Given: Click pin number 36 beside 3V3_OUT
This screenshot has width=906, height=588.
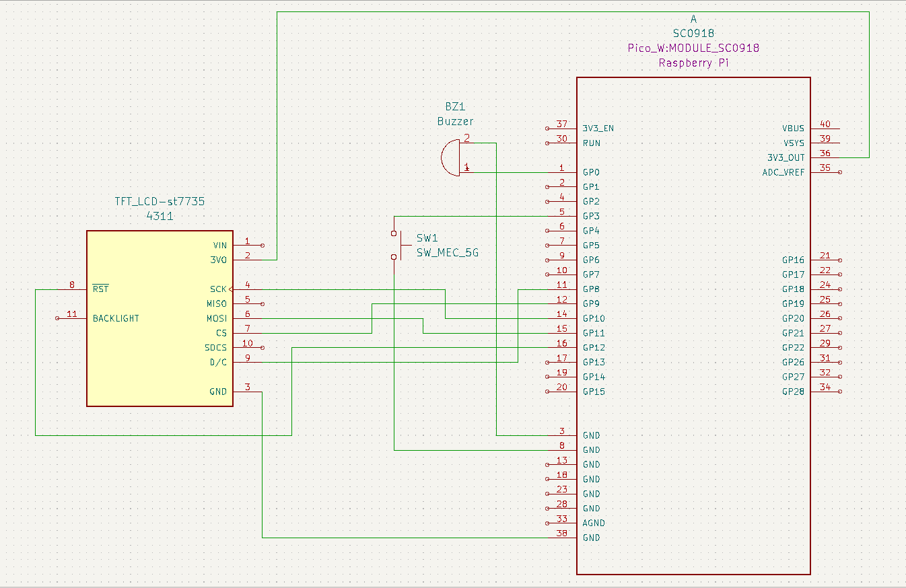Looking at the screenshot, I should tap(825, 153).
